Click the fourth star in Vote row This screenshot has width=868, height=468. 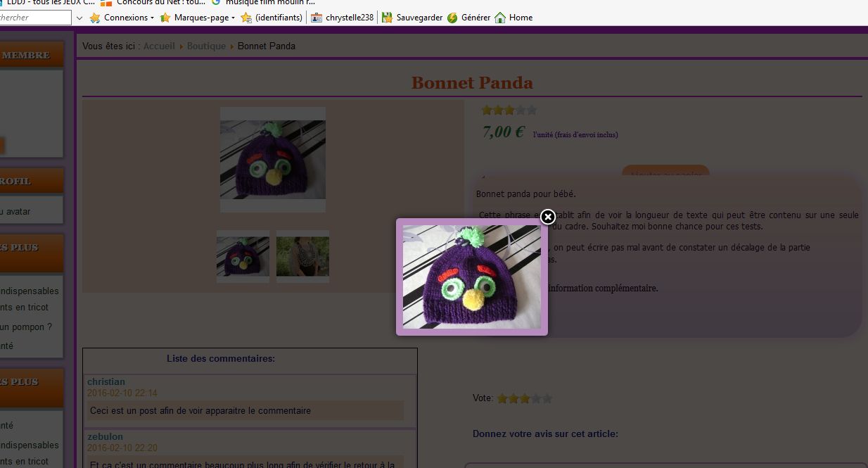tap(536, 398)
